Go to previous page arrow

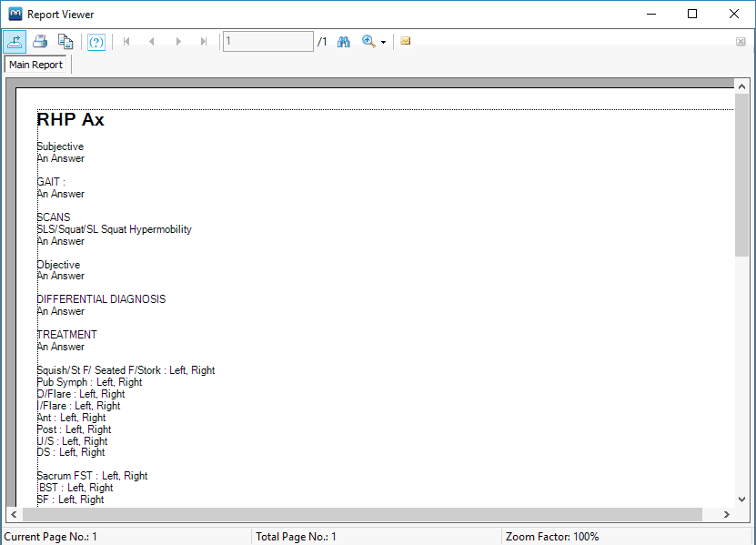coord(152,42)
